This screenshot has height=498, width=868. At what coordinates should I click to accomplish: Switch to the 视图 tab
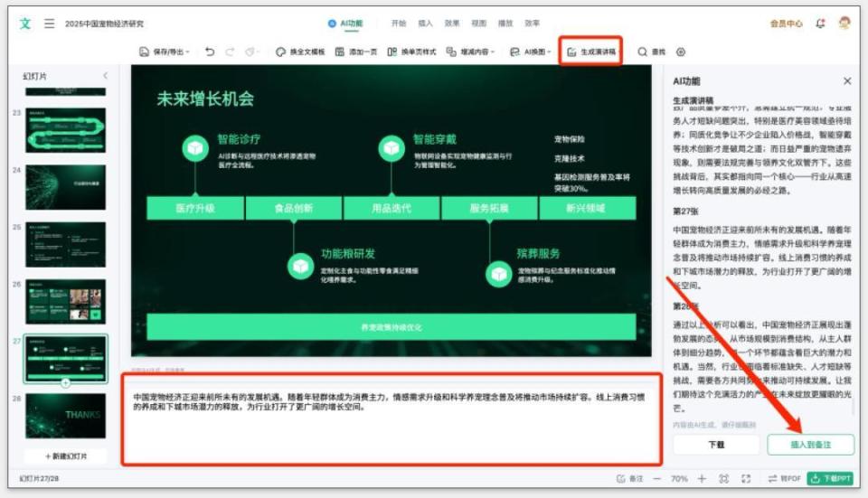[478, 23]
